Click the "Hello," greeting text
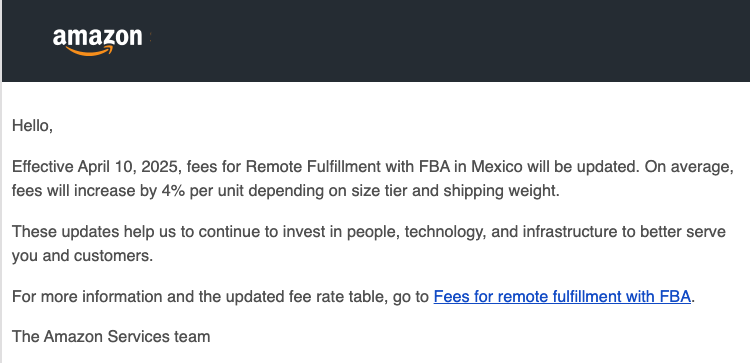The height and width of the screenshot is (363, 750). point(32,126)
